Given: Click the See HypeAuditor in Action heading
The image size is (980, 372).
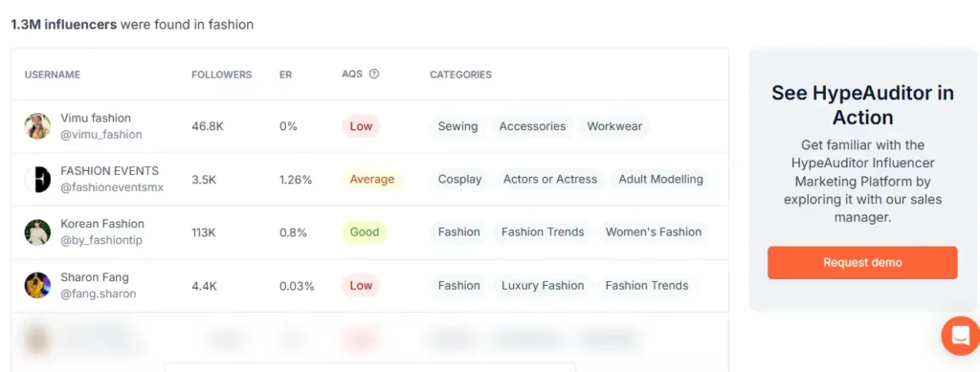Looking at the screenshot, I should (862, 105).
